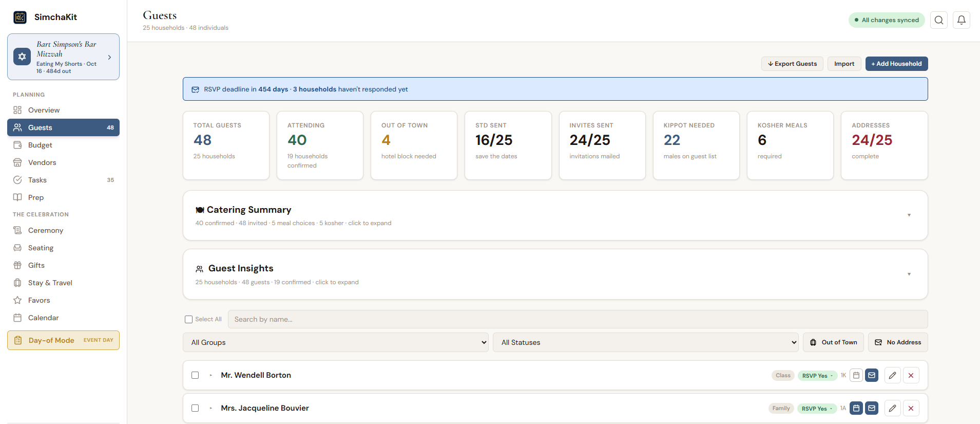Go to Overview in the sidebar
The width and height of the screenshot is (980, 424).
(x=63, y=110)
